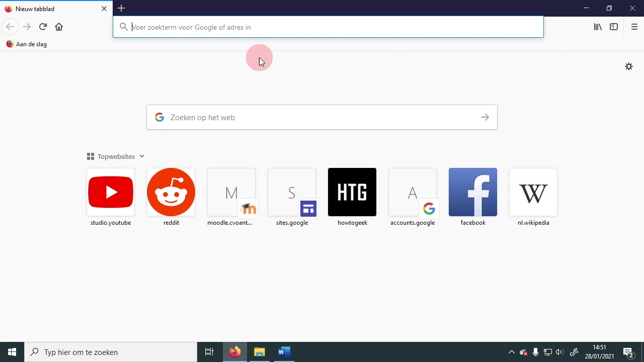Click the OneDrive cloud tray icon
This screenshot has width=644, height=362.
[x=524, y=352]
